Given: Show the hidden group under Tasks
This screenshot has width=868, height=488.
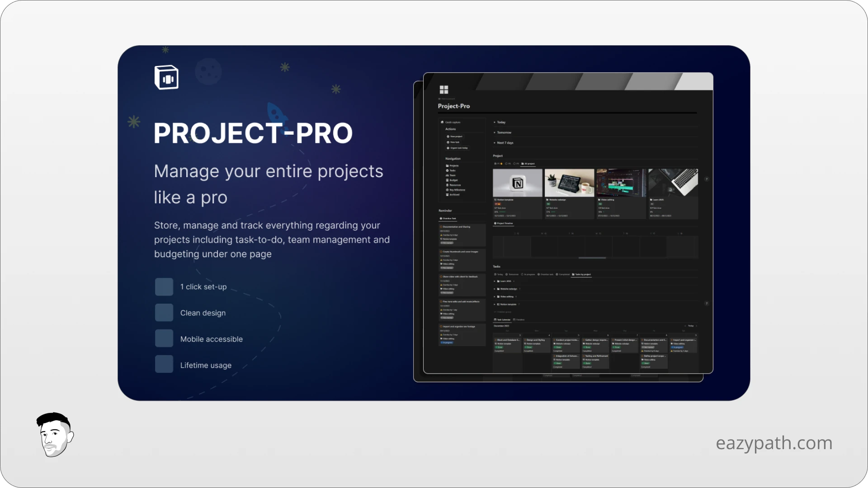Looking at the screenshot, I should click(502, 312).
